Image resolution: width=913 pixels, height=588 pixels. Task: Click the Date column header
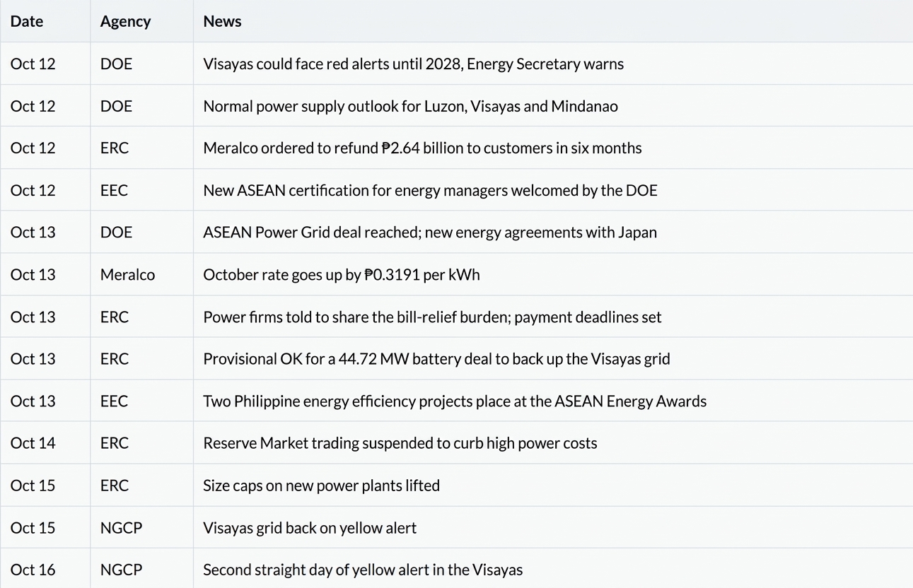click(x=27, y=21)
